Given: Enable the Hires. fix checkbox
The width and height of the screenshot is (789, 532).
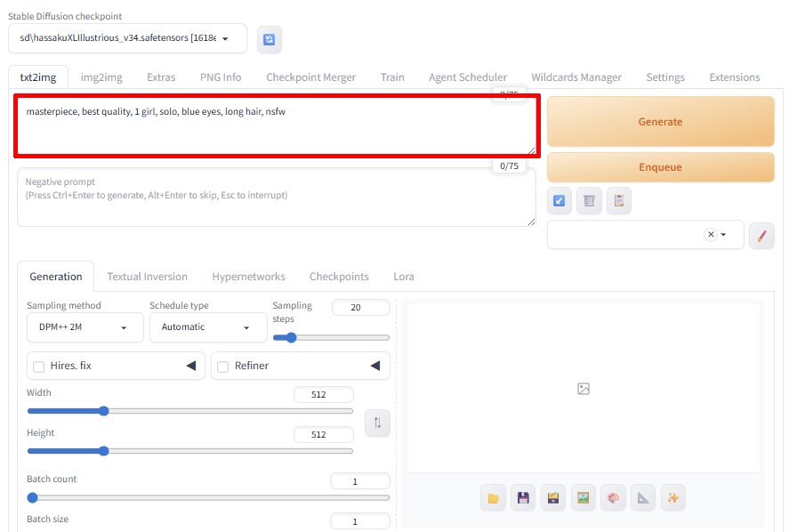Looking at the screenshot, I should coord(38,366).
